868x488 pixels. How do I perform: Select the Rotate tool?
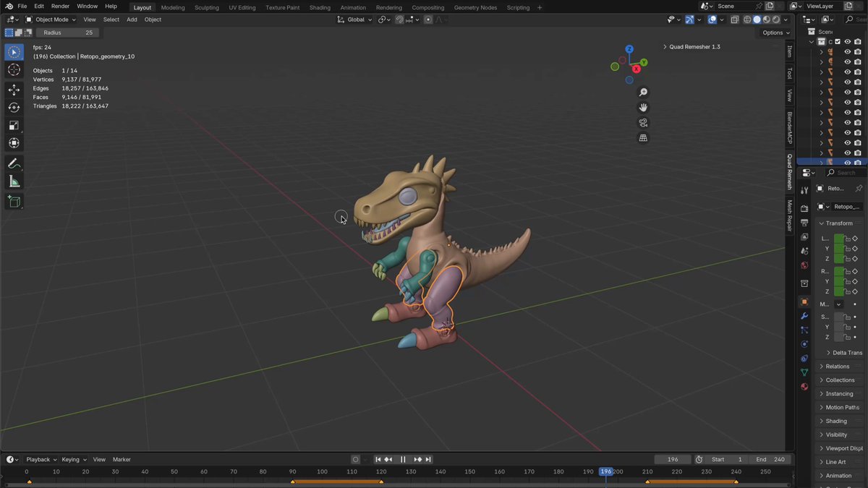pos(14,108)
